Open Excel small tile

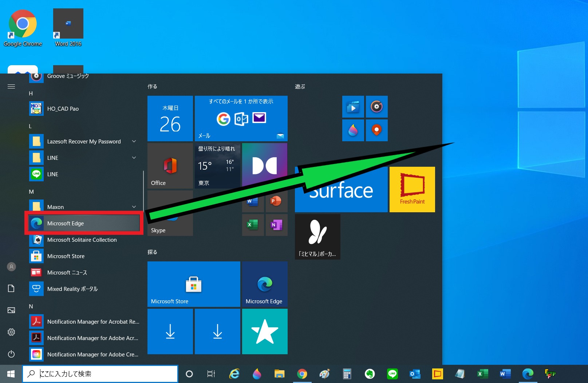coord(253,225)
